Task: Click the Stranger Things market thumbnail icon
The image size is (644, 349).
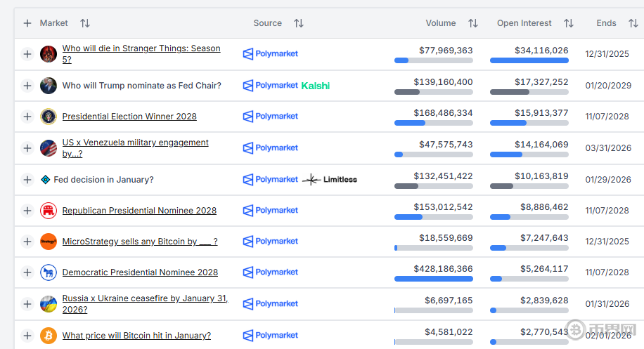Action: 49,54
